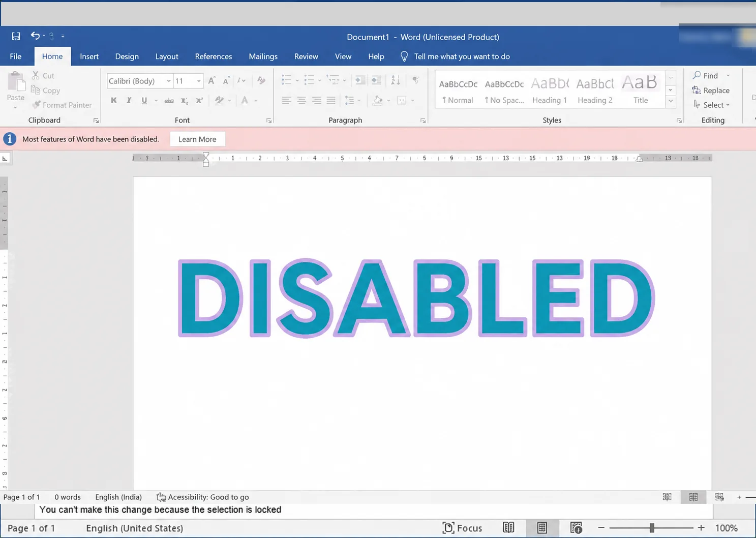The width and height of the screenshot is (756, 538).
Task: Select the Normal style
Action: (x=458, y=91)
